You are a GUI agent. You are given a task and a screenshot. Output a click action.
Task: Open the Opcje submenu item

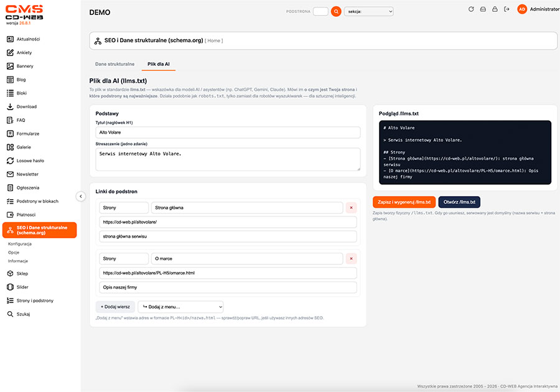click(x=14, y=253)
